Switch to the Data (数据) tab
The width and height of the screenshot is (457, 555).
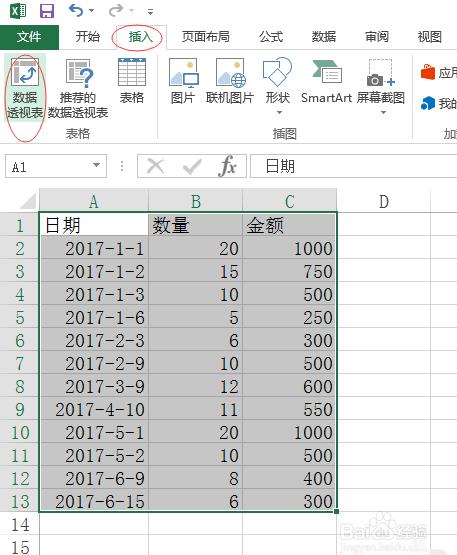(324, 37)
